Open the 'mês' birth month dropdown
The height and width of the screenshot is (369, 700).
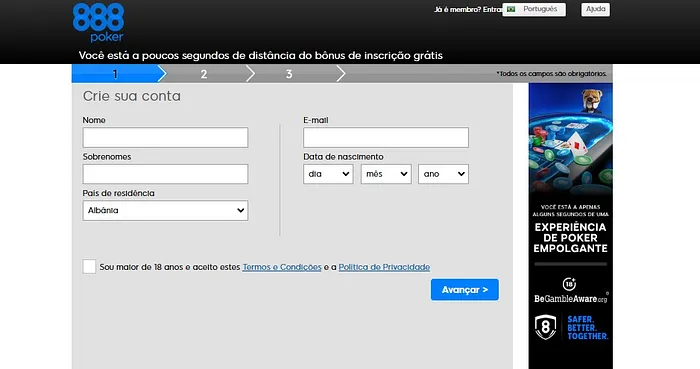(x=386, y=174)
